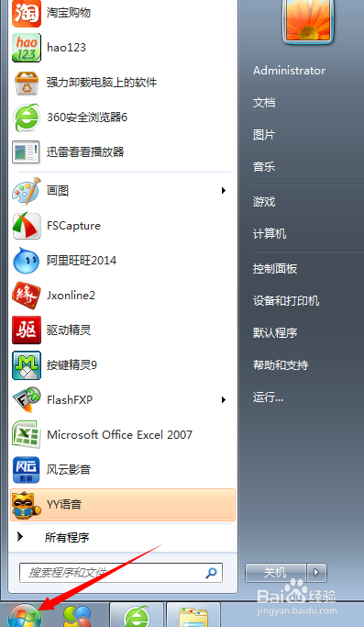Open the shutdown options arrow

pos(317,573)
